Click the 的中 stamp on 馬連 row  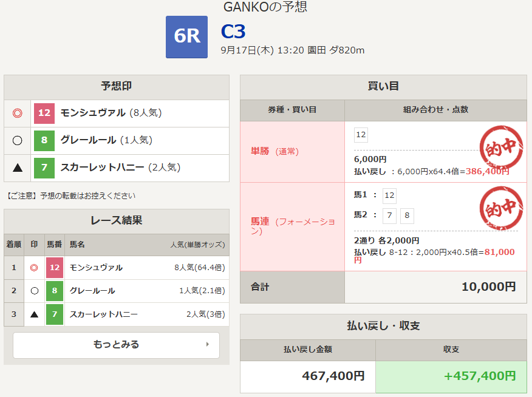pyautogui.click(x=502, y=208)
